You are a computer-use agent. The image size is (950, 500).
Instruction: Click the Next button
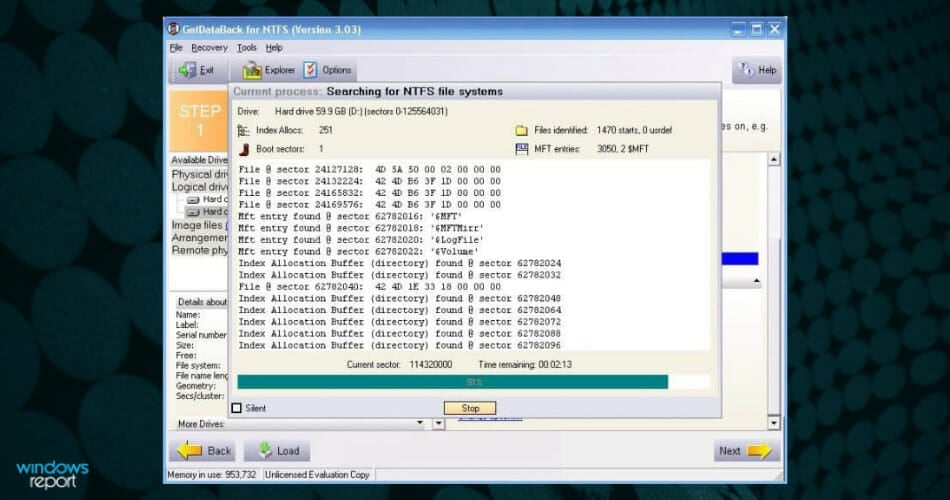pos(745,450)
